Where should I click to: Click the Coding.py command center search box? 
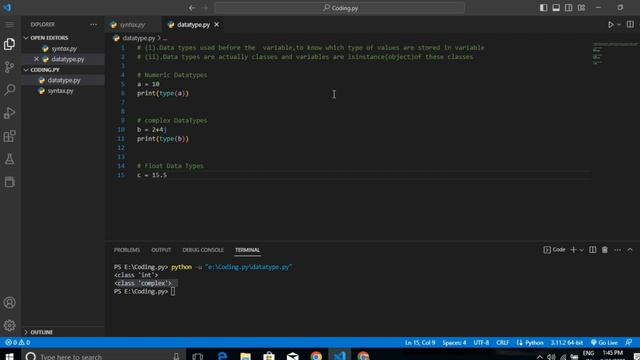point(340,8)
